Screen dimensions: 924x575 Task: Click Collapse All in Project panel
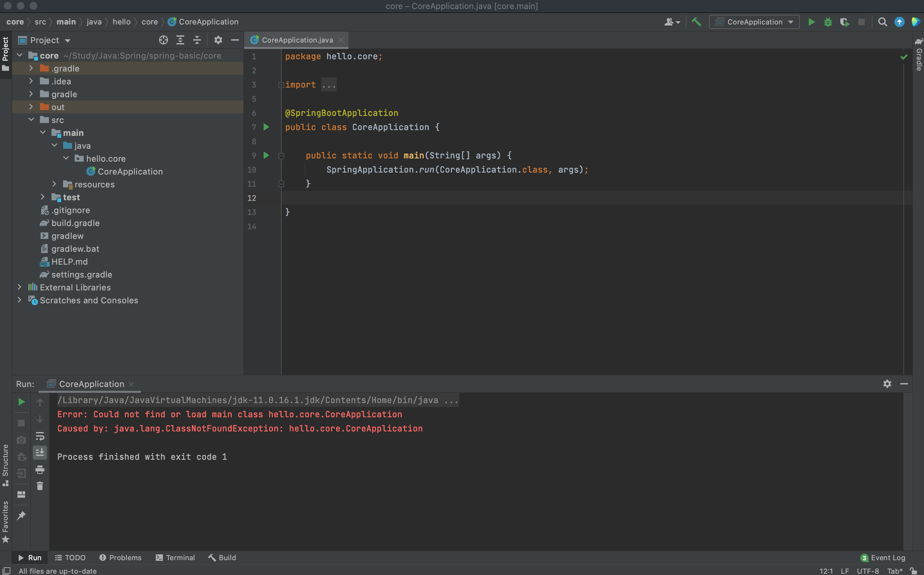click(197, 40)
